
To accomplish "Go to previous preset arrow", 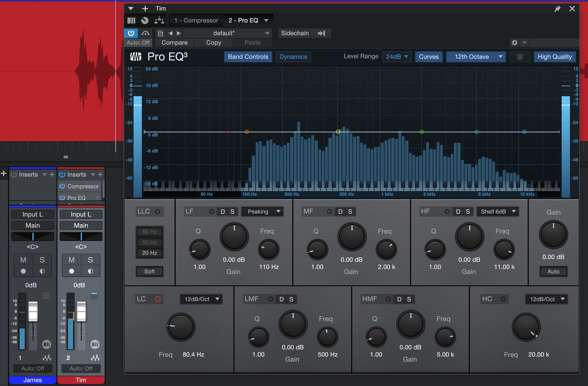I will tap(170, 33).
